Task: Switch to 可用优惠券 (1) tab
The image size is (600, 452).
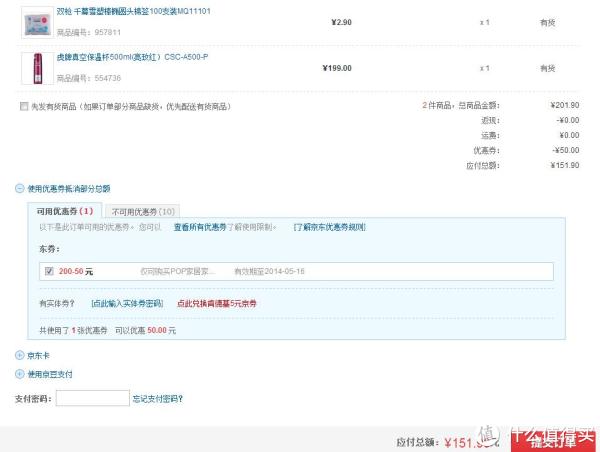Action: click(x=65, y=211)
